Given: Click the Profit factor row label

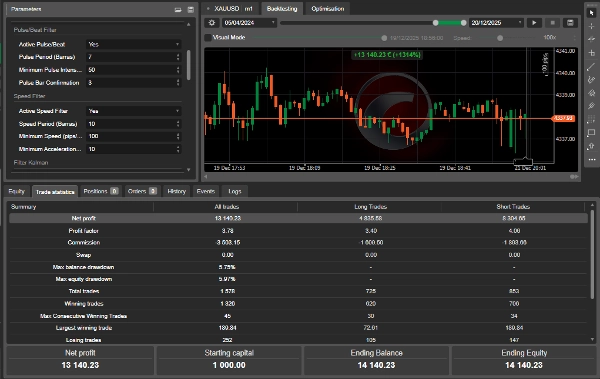Looking at the screenshot, I should click(83, 231).
